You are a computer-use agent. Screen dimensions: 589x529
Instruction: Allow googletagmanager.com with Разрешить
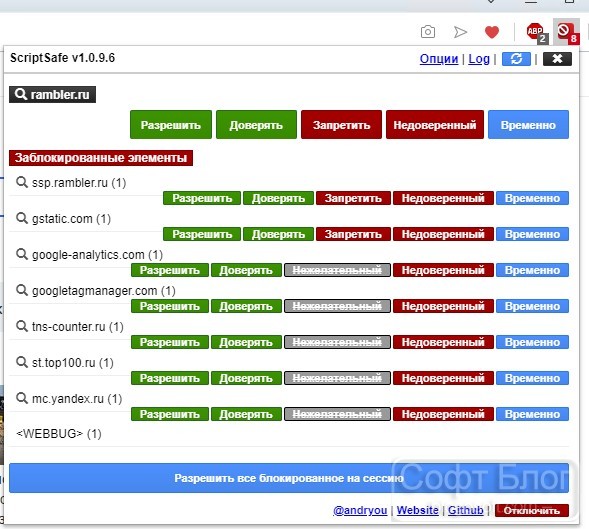tap(170, 306)
